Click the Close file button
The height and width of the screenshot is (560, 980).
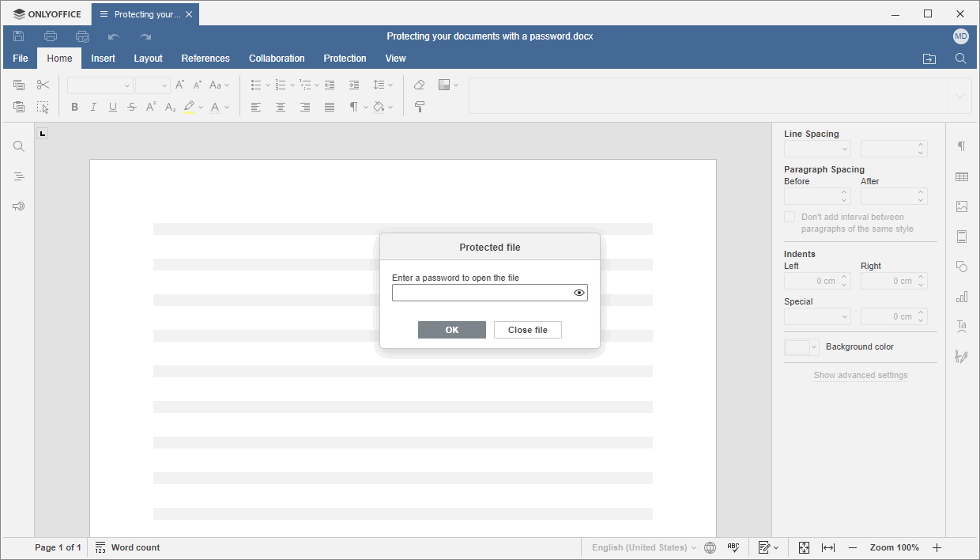527,330
